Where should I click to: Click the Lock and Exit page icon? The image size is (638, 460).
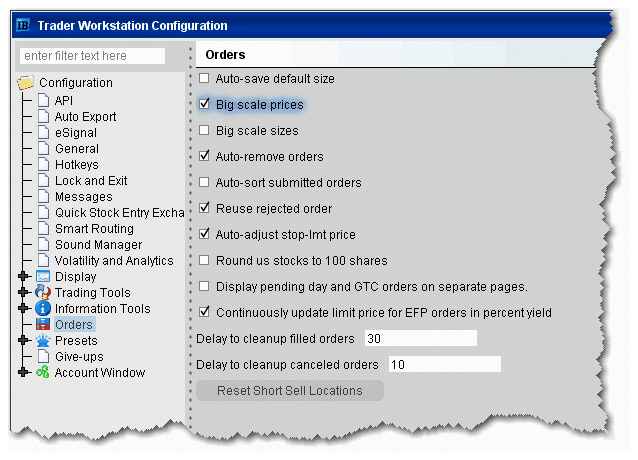[x=43, y=180]
